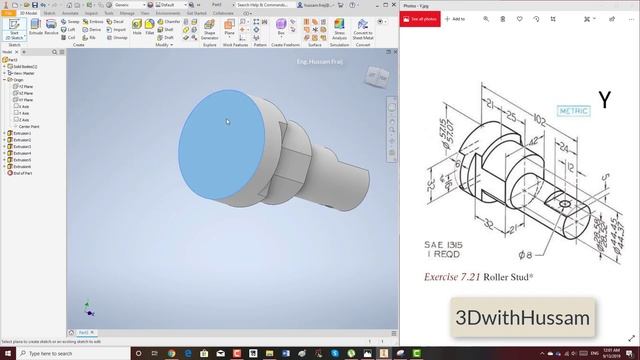Open more options ellipsis in Photos

631,19
